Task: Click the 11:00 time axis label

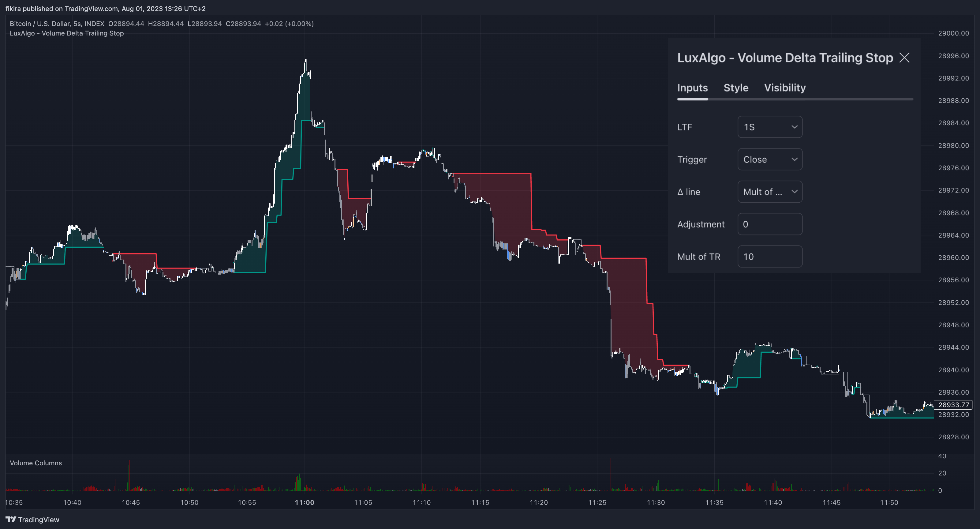Action: click(304, 502)
